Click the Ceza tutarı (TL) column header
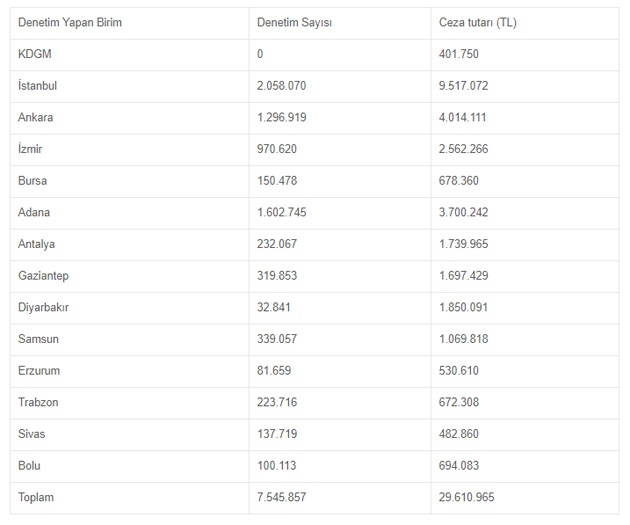The height and width of the screenshot is (525, 630). (479, 22)
